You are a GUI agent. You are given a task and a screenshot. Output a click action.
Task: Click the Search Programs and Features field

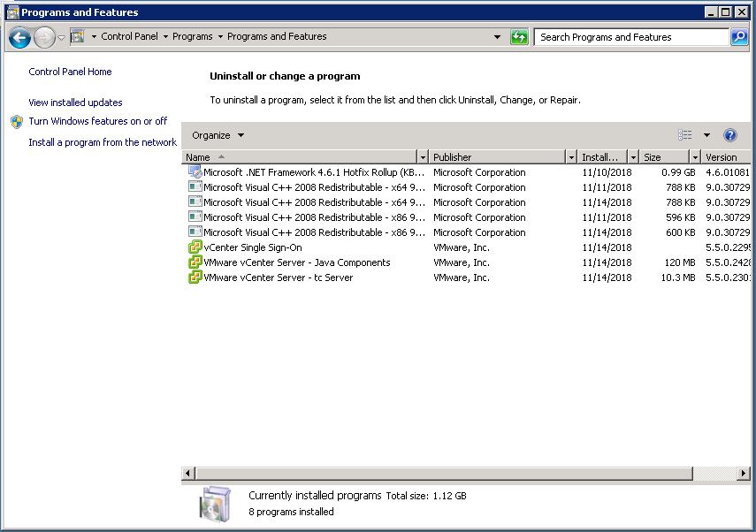pyautogui.click(x=630, y=37)
